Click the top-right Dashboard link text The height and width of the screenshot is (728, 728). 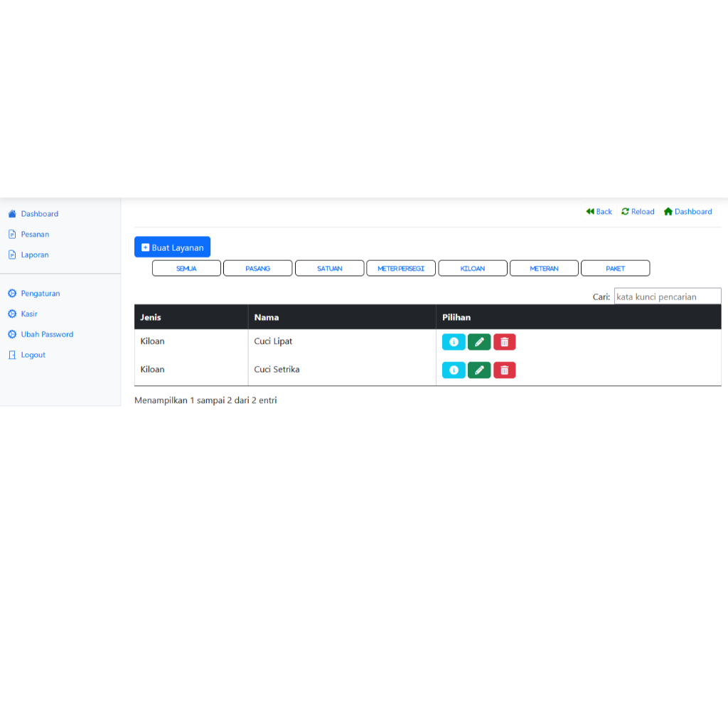pyautogui.click(x=693, y=212)
